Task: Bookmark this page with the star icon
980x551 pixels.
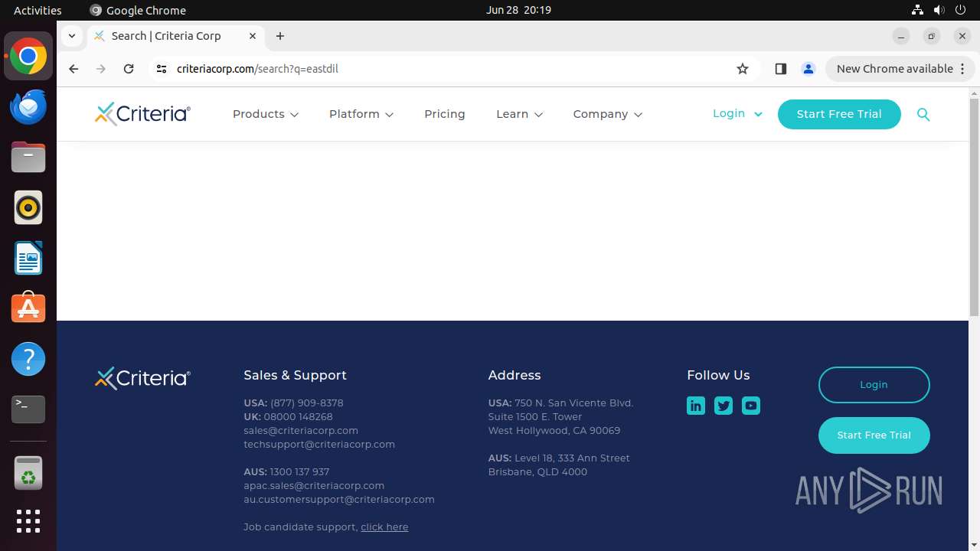Action: point(743,69)
